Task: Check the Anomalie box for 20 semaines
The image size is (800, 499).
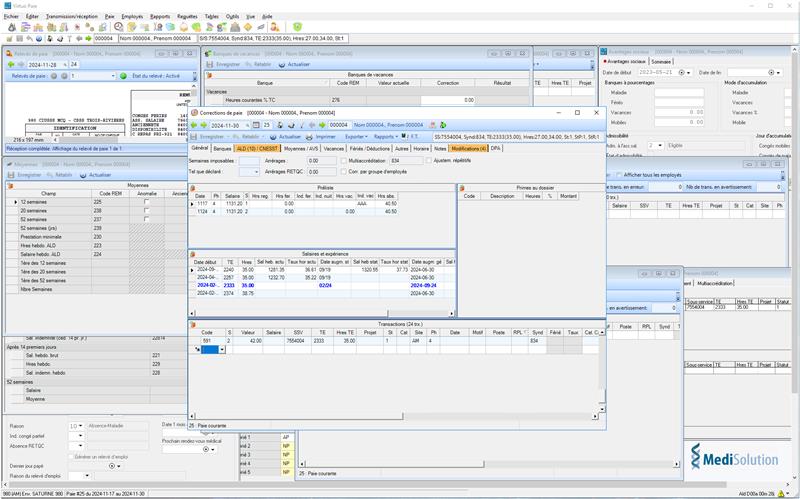Action: (x=147, y=211)
